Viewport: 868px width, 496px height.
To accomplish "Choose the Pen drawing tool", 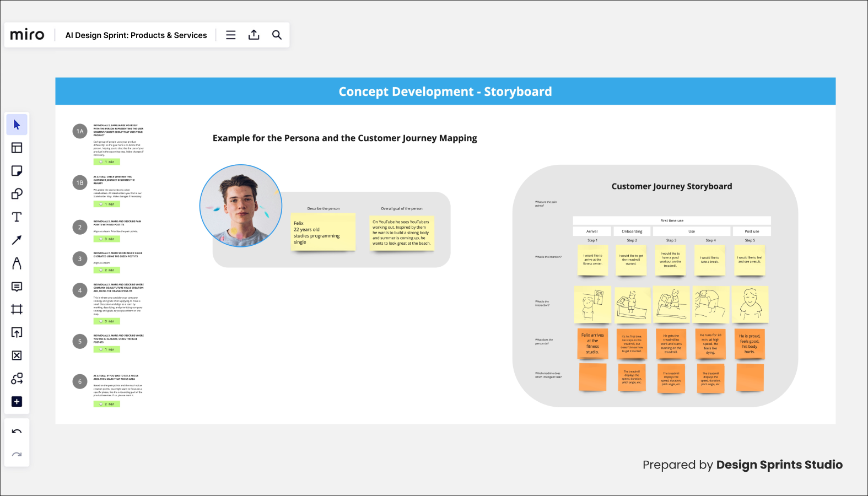I will pyautogui.click(x=17, y=263).
